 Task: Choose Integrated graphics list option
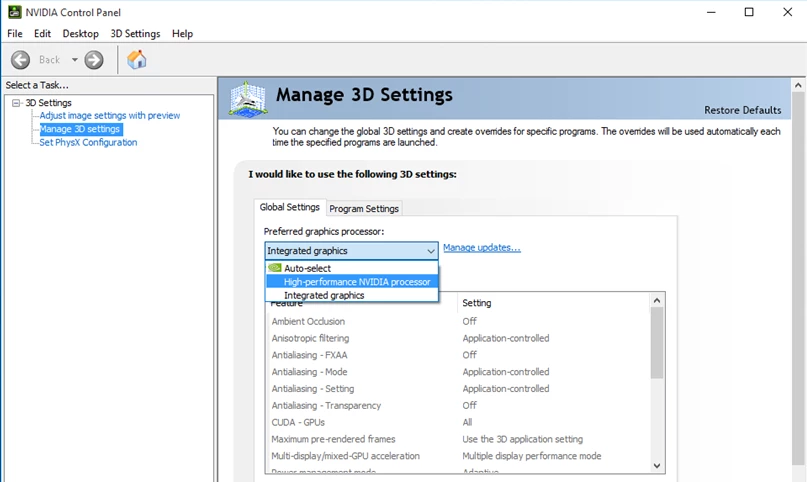tap(352, 295)
